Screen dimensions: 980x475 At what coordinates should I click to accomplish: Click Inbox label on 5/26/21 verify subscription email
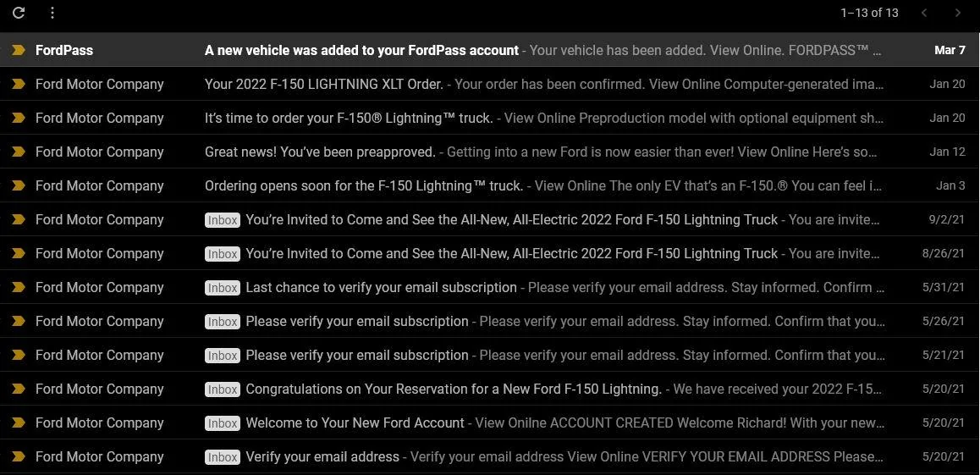pos(223,322)
